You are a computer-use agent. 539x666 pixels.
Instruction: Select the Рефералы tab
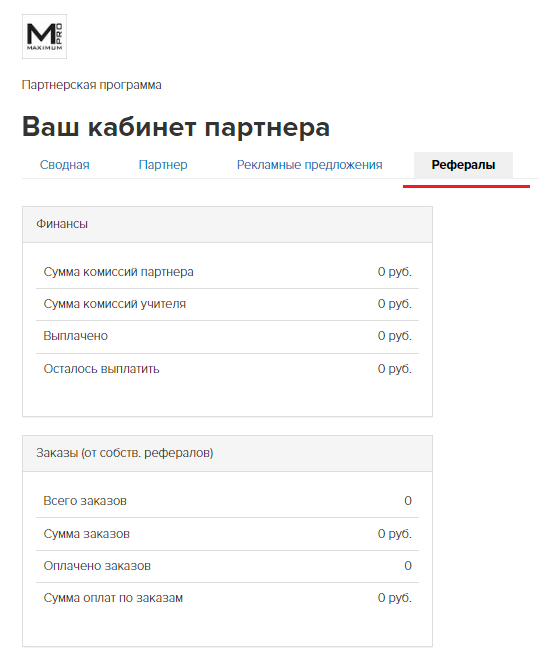coord(463,165)
